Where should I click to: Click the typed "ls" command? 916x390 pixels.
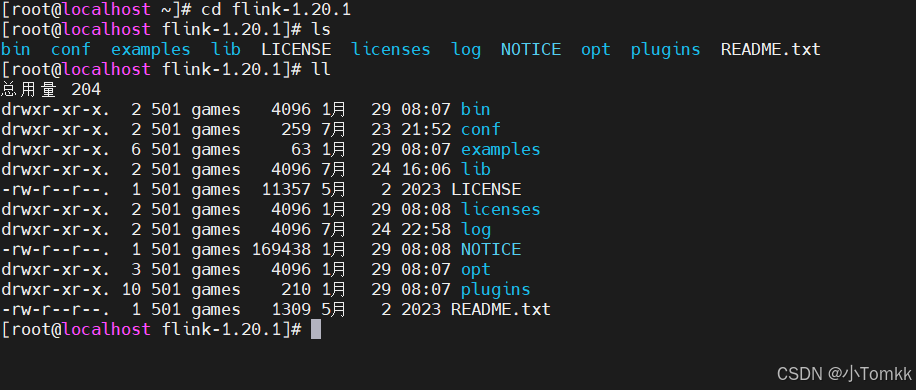coord(321,29)
